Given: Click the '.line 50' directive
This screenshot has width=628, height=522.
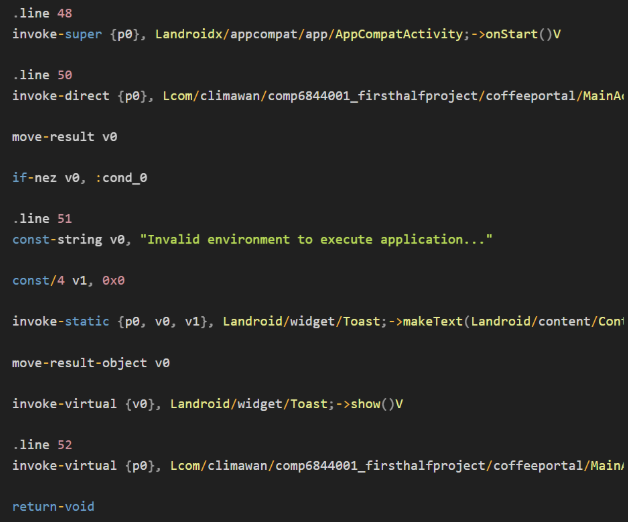Looking at the screenshot, I should point(42,75).
